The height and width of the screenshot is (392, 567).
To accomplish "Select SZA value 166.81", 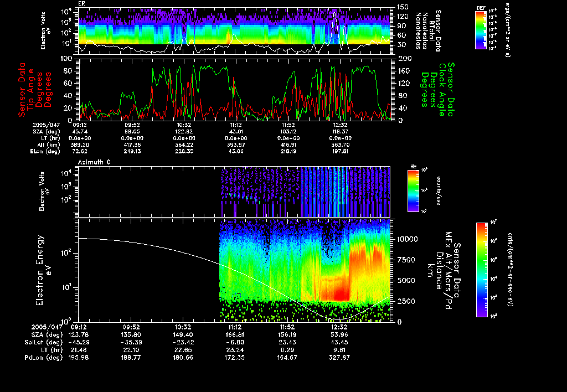I will coord(235,334).
